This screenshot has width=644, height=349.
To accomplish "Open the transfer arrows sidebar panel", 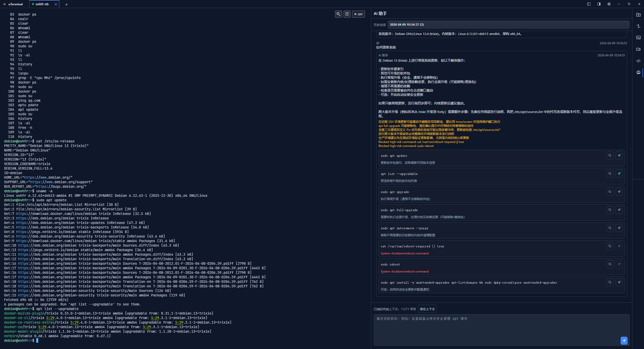I will click(638, 26).
